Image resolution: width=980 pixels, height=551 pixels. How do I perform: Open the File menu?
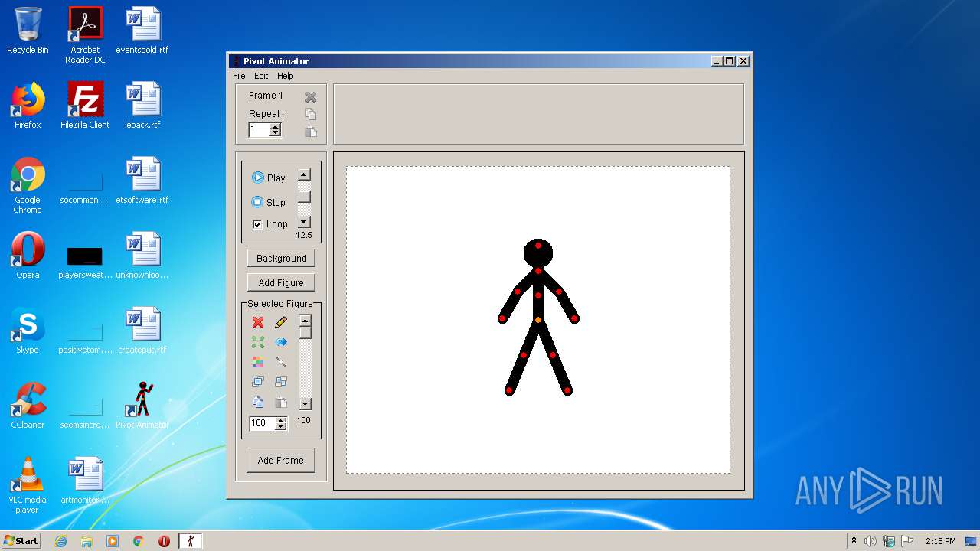pyautogui.click(x=239, y=76)
